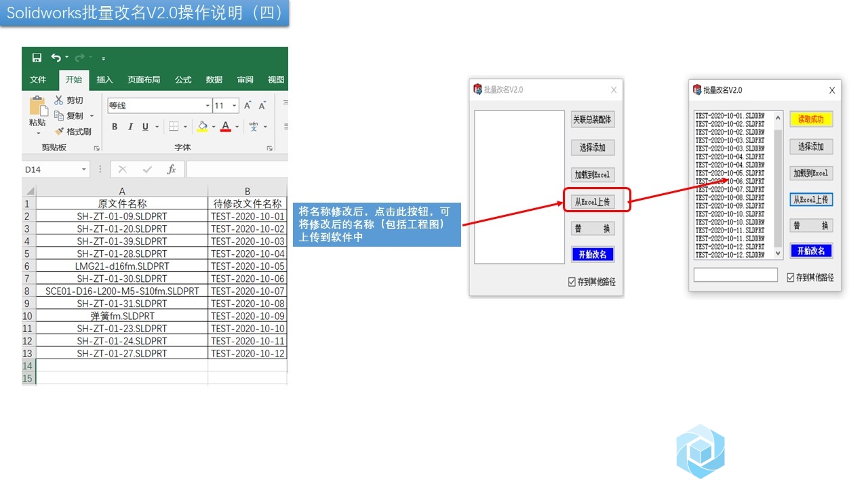The width and height of the screenshot is (868, 488).
Task: Open the 等线 font name dropdown
Action: [x=208, y=106]
